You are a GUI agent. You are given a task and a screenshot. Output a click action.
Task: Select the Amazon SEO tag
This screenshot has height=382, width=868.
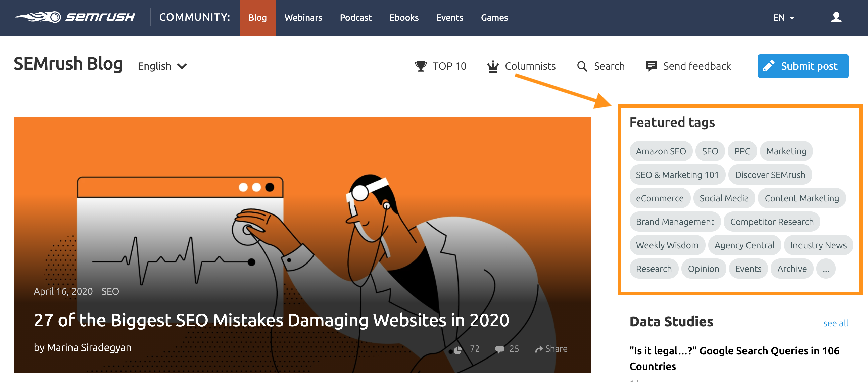click(x=661, y=151)
